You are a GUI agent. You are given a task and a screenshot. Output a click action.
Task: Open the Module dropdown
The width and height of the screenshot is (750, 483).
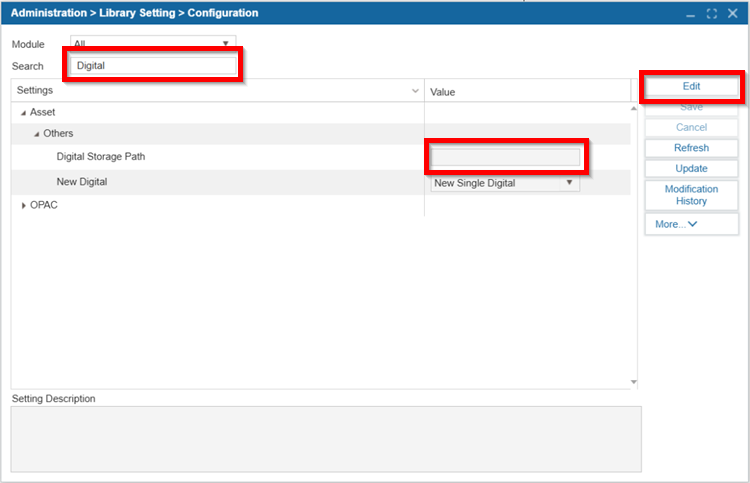(x=153, y=43)
